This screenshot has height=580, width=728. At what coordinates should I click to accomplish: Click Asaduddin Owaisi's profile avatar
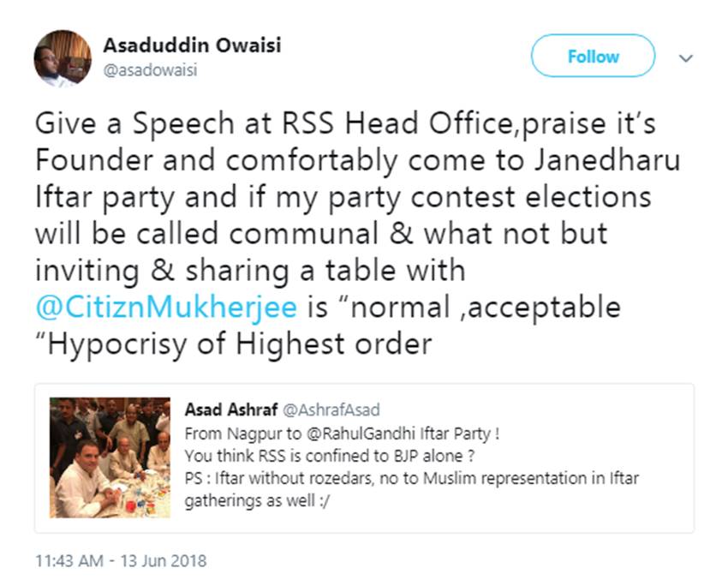[62, 58]
